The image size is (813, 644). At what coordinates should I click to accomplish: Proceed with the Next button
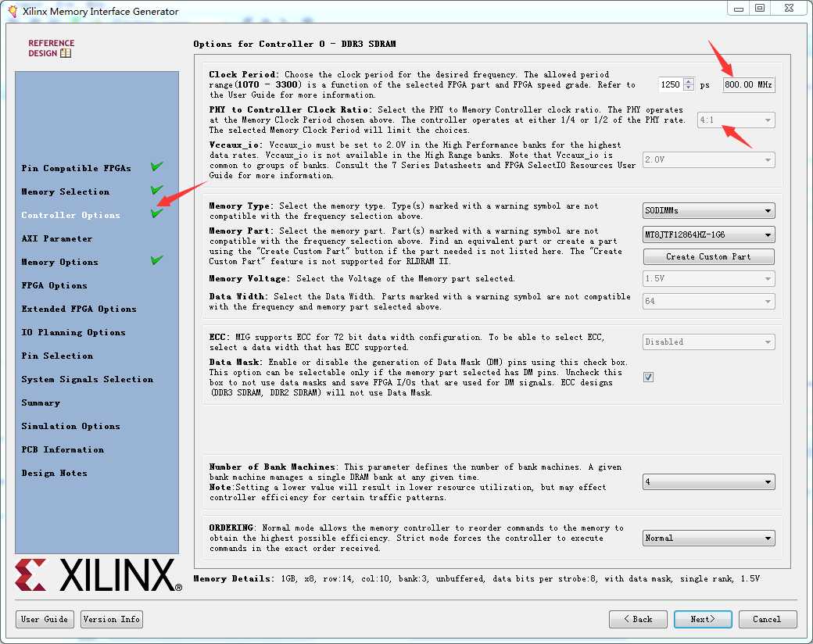pyautogui.click(x=703, y=619)
